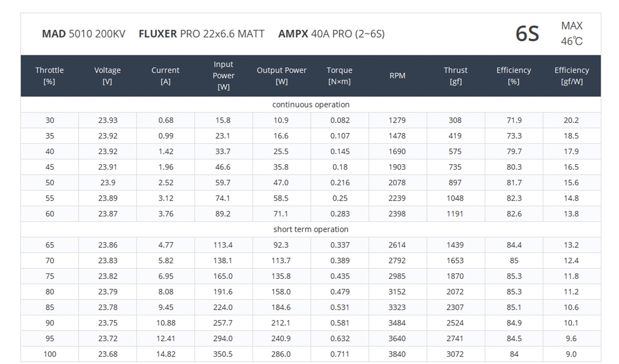Viewport: 619px width, 364px height.
Task: Click the 14.82 current value cell
Action: tap(166, 354)
